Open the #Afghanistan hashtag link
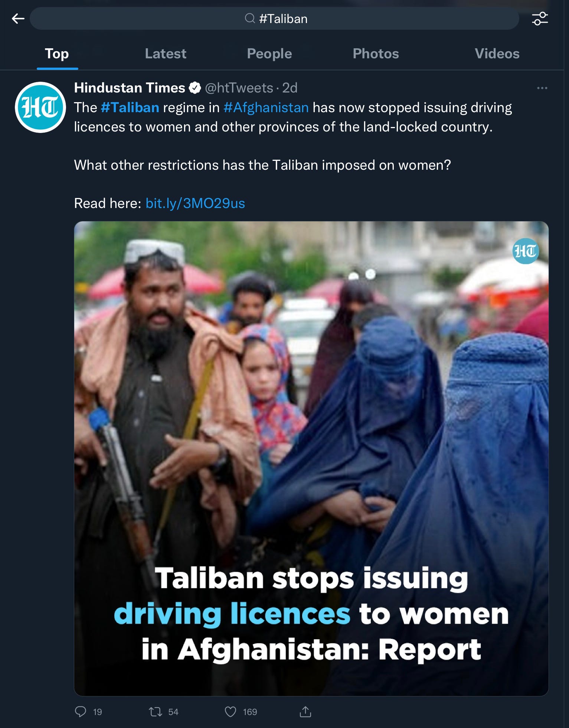The width and height of the screenshot is (569, 728). pyautogui.click(x=266, y=108)
